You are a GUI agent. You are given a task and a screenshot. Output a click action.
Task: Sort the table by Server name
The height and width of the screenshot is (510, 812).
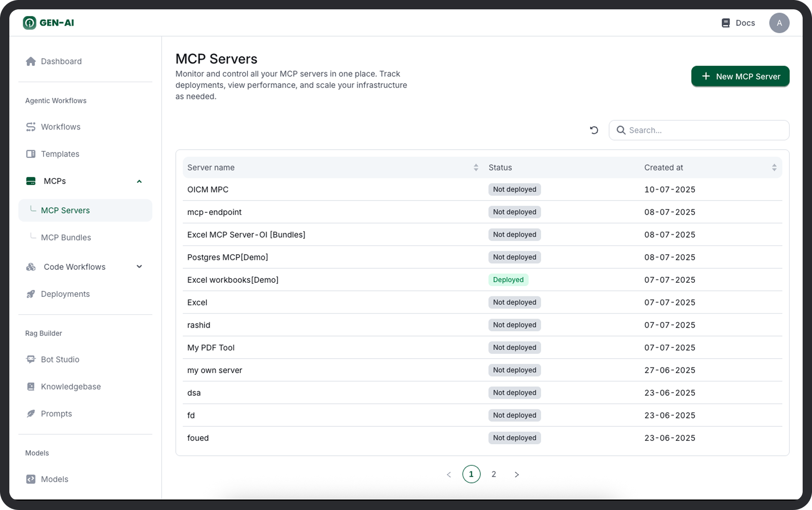click(476, 167)
